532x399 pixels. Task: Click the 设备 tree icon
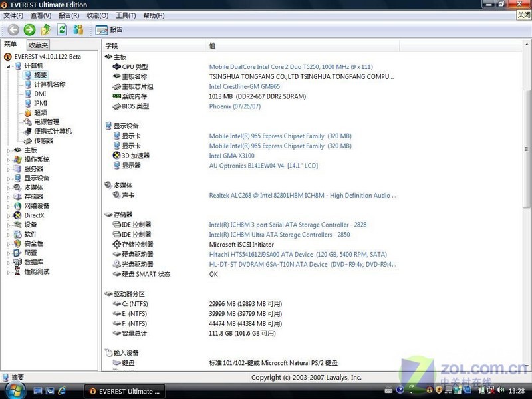(17, 225)
